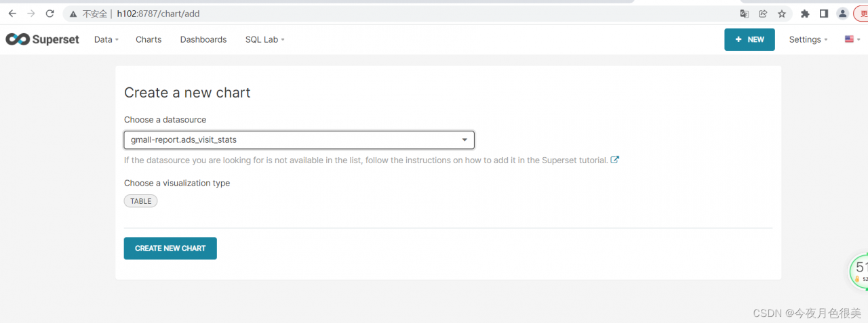Open the browser profile avatar
The image size is (868, 323).
[x=842, y=14]
